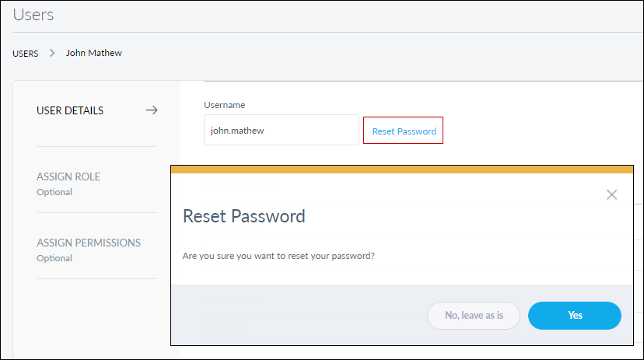644x360 pixels.
Task: Choose No, leave as is
Action: tap(473, 315)
